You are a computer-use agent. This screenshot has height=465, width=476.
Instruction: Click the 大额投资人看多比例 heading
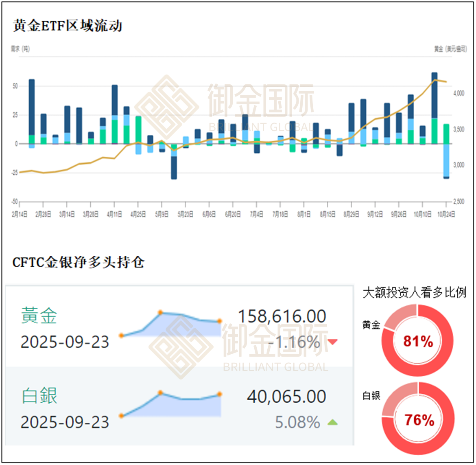[414, 292]
